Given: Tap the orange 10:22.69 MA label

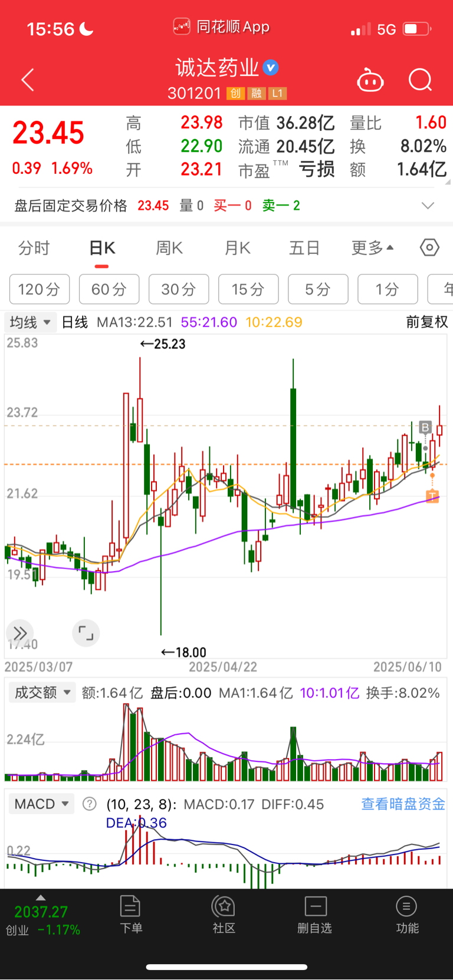Looking at the screenshot, I should [274, 322].
